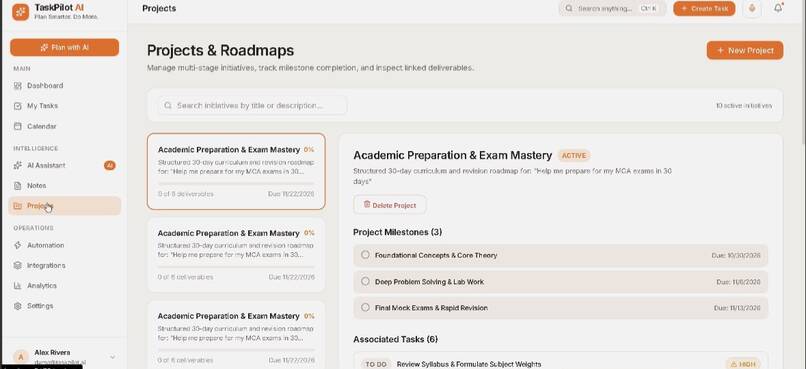Select the first Academic Preparation project card
Viewport: 806px width, 369px height.
click(x=236, y=172)
